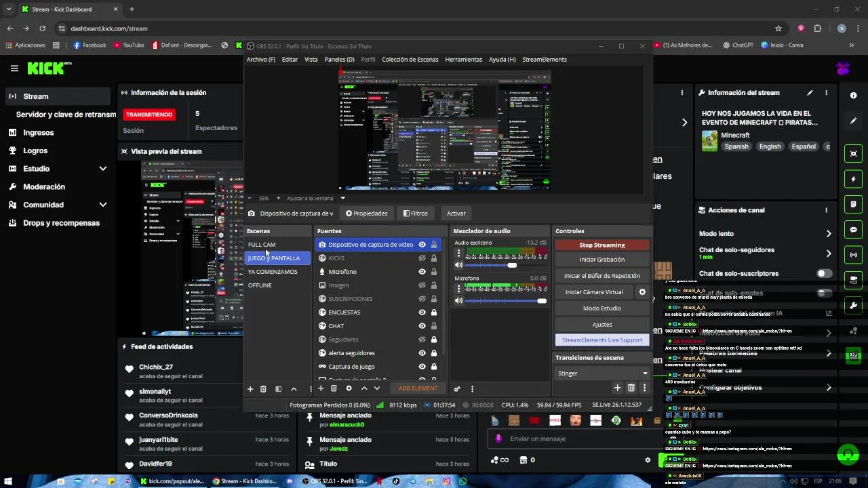Image resolution: width=868 pixels, height=488 pixels.
Task: Remove scene transition with trash icon
Action: 631,388
